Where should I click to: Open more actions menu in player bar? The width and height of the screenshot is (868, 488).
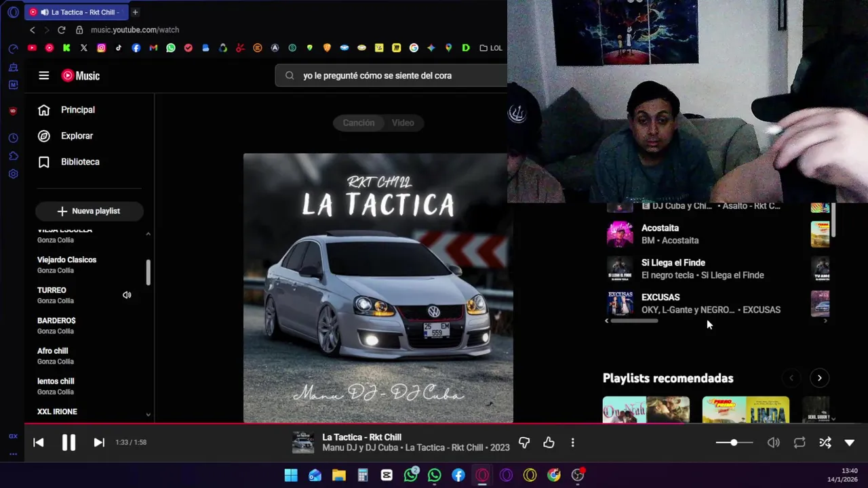tap(572, 443)
